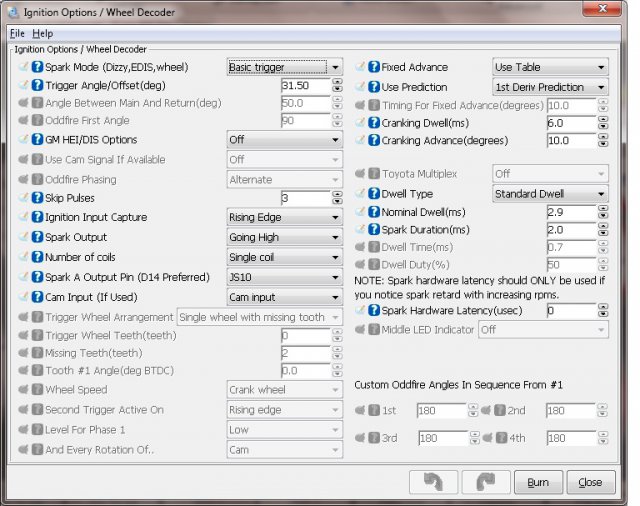The width and height of the screenshot is (640, 506).
Task: Open the Use Prediction dropdown
Action: 551,87
